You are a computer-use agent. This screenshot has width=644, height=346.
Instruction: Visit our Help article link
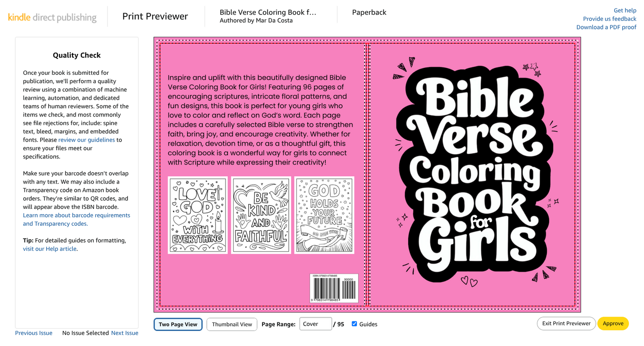tap(50, 249)
